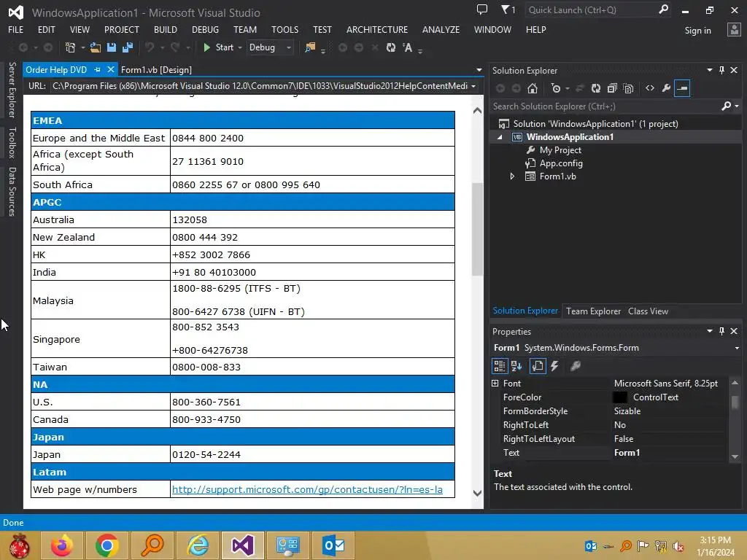Viewport: 747px width, 560px height.
Task: Click the pin icon on Properties panel
Action: (x=721, y=331)
